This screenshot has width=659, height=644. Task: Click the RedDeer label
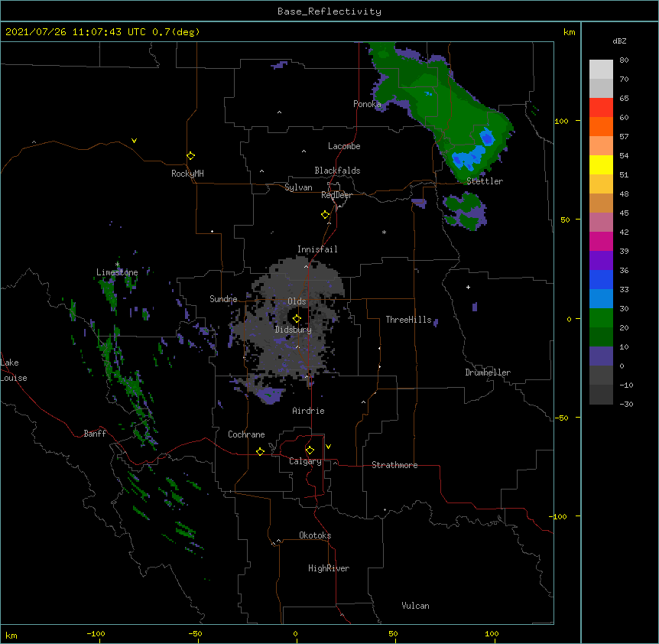(336, 195)
